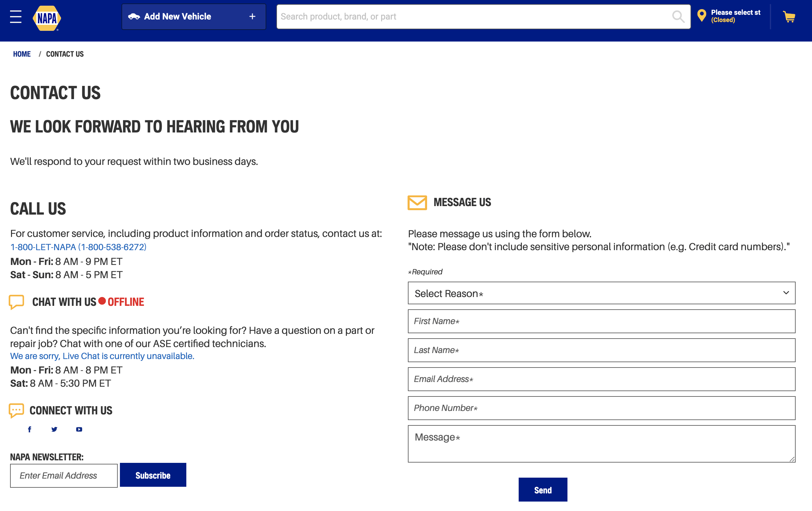Image resolution: width=812 pixels, height=511 pixels.
Task: Click the Select Reason dropdown chevron
Action: (x=786, y=293)
